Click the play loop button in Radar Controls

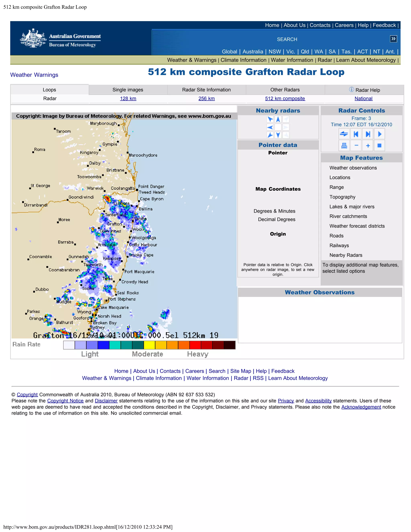(x=379, y=134)
